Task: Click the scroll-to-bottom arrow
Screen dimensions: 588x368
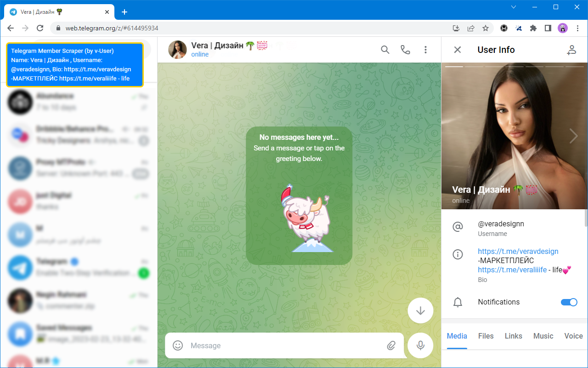Action: click(420, 310)
